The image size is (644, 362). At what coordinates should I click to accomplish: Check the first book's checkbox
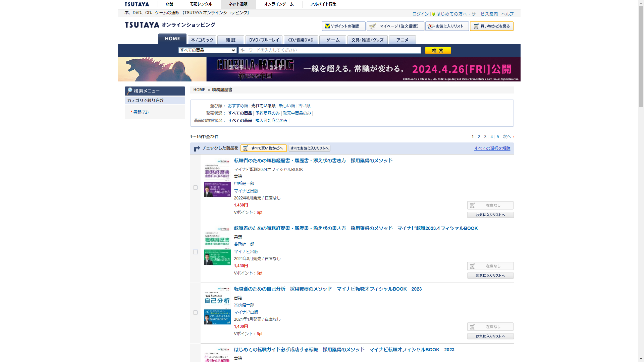pos(195,188)
